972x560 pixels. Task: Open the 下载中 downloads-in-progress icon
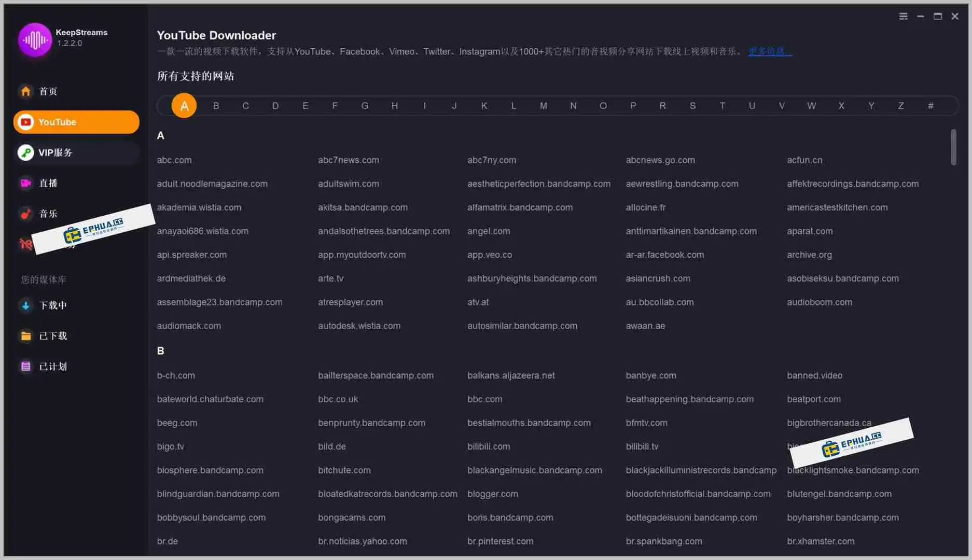click(25, 305)
